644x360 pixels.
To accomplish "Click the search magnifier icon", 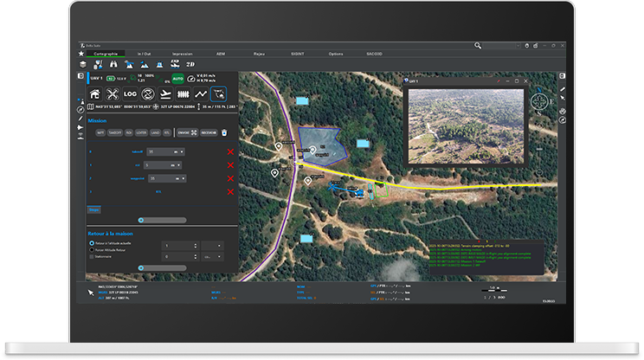I will [478, 46].
